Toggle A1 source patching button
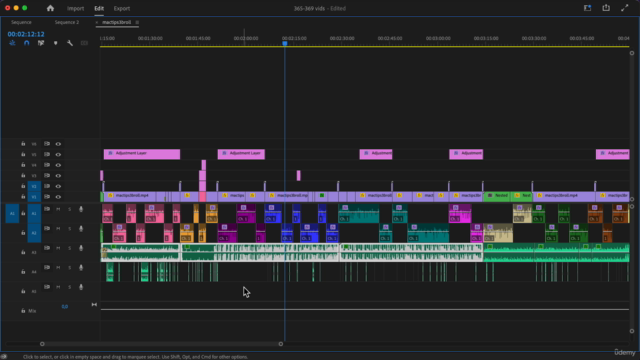Image resolution: width=640 pixels, height=360 pixels. coord(12,213)
